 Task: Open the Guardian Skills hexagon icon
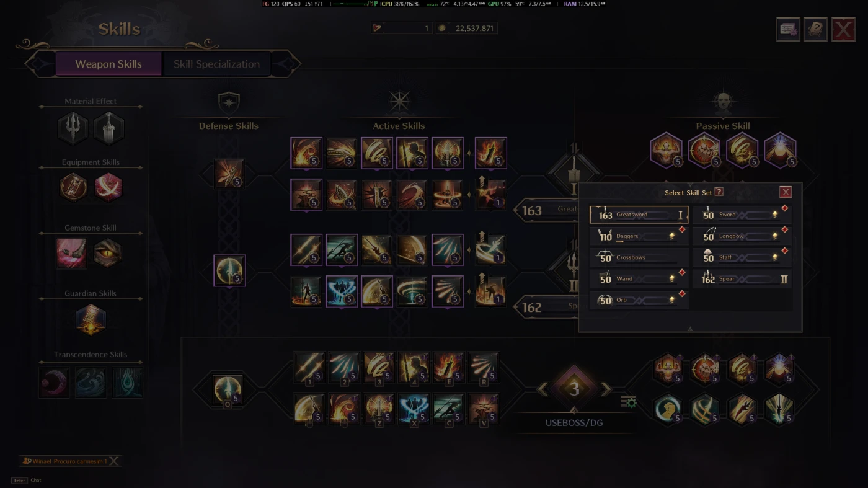click(x=91, y=319)
